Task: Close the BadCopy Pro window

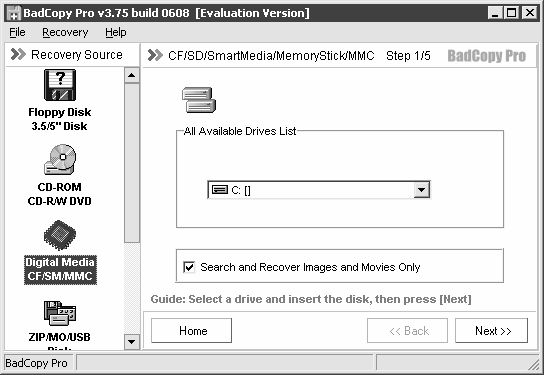Action: pyautogui.click(x=530, y=13)
